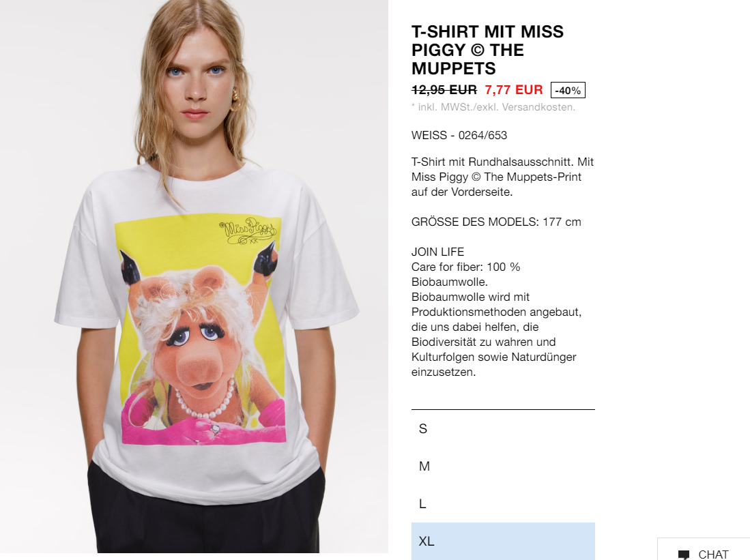Click the Rundhalsausschnitt description paragraph
750x560 pixels.
click(x=502, y=177)
